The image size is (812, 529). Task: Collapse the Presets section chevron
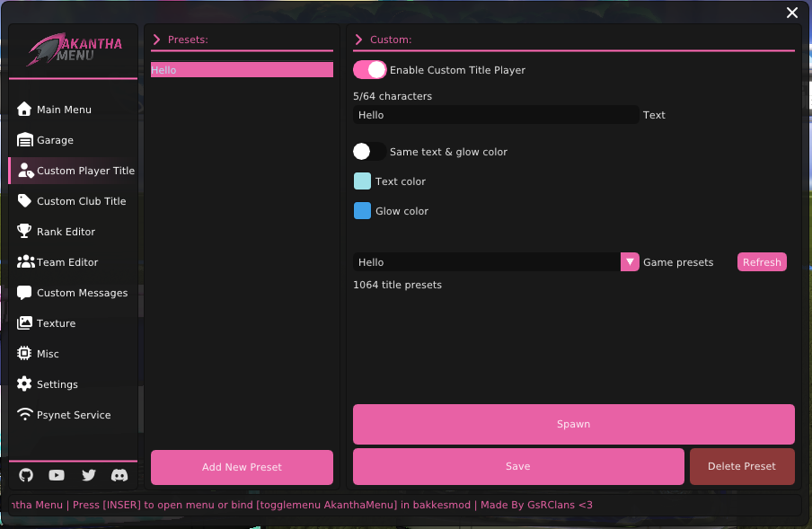click(x=157, y=40)
